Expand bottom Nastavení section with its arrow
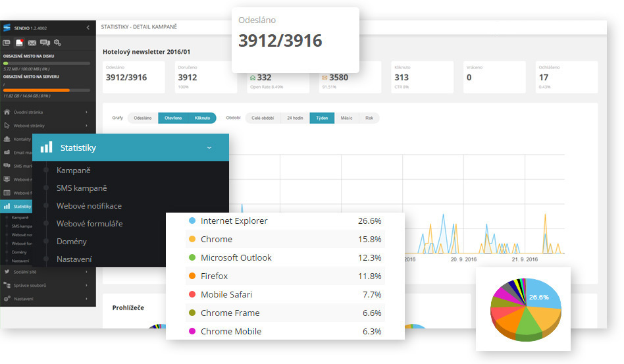The height and width of the screenshot is (364, 624). pos(86,299)
